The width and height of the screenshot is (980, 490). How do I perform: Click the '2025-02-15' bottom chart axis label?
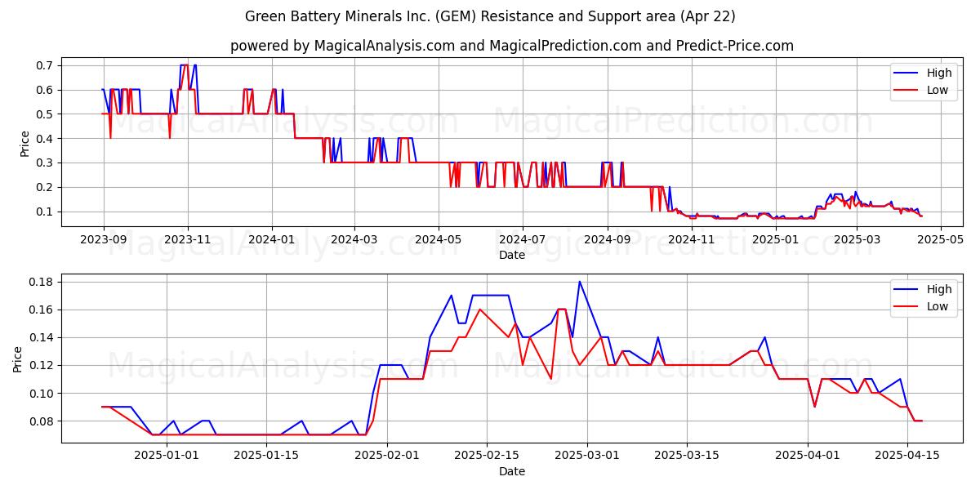tap(487, 456)
